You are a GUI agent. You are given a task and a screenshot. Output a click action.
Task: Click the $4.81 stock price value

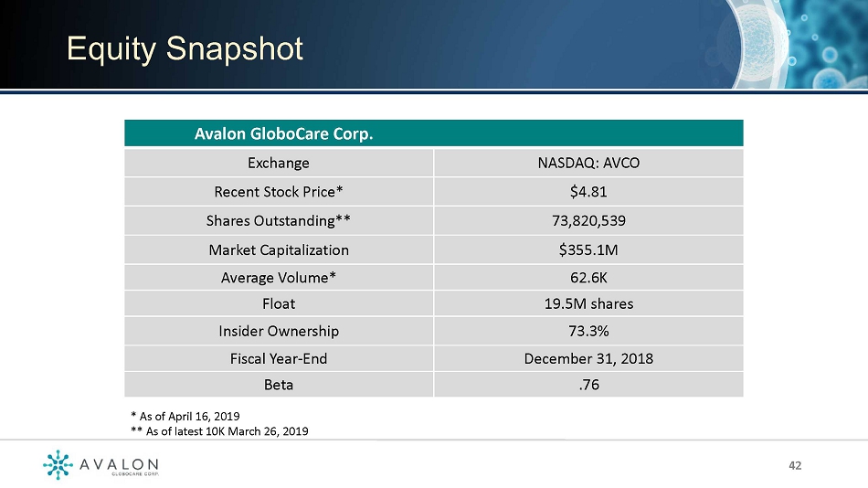click(x=587, y=192)
